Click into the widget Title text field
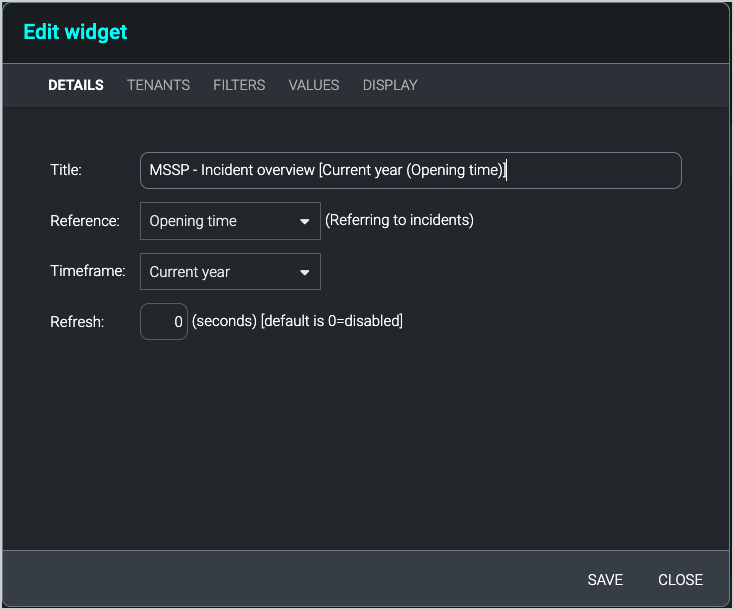 pos(410,170)
